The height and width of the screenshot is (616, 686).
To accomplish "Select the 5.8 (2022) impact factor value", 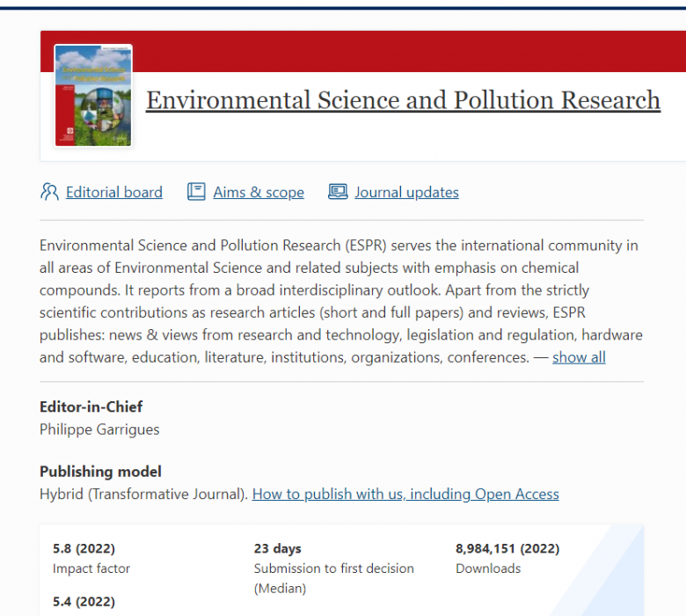I will click(84, 548).
